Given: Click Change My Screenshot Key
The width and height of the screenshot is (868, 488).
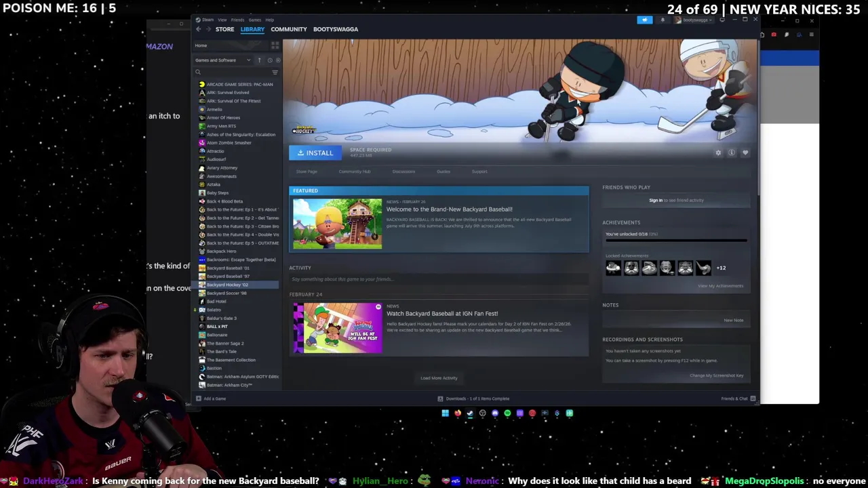Looking at the screenshot, I should pyautogui.click(x=716, y=375).
